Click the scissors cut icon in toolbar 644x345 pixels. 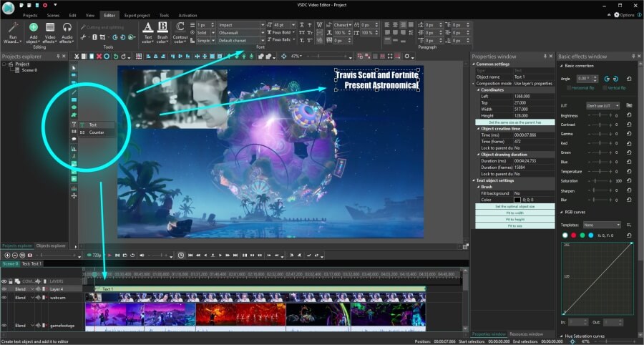77,57
